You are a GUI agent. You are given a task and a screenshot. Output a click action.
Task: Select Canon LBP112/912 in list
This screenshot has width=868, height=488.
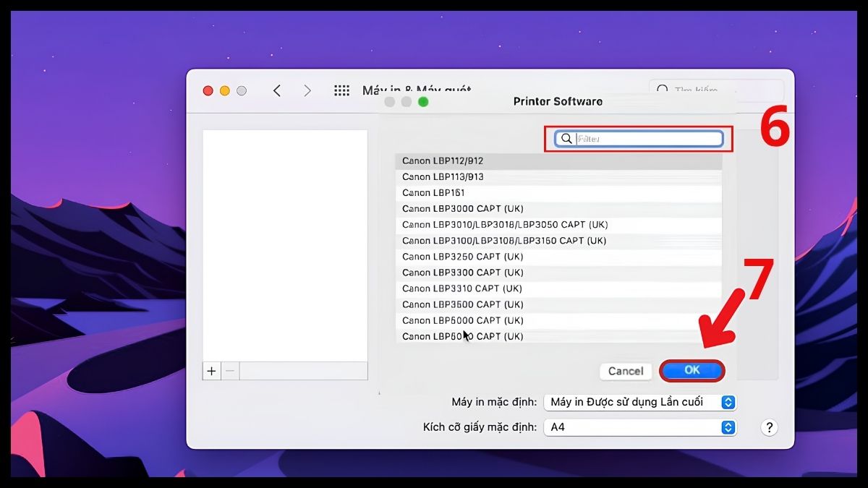(x=558, y=161)
